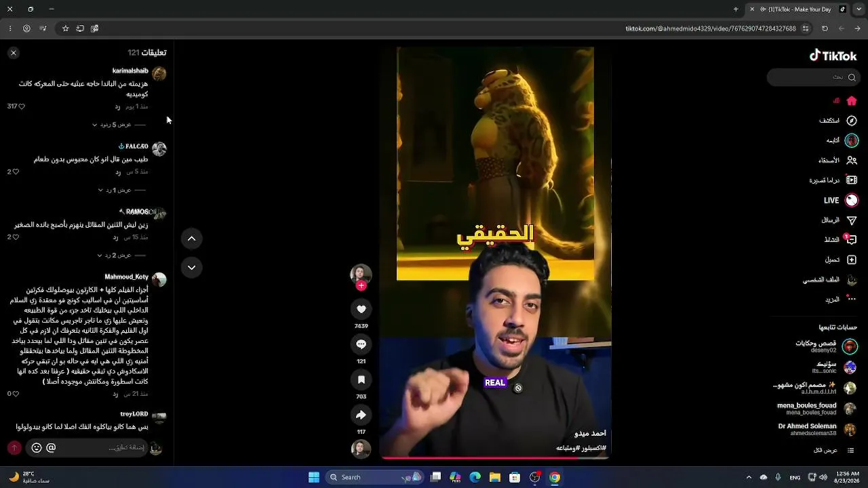Open a new browser tab
The width and height of the screenshot is (868, 488).
[736, 9]
